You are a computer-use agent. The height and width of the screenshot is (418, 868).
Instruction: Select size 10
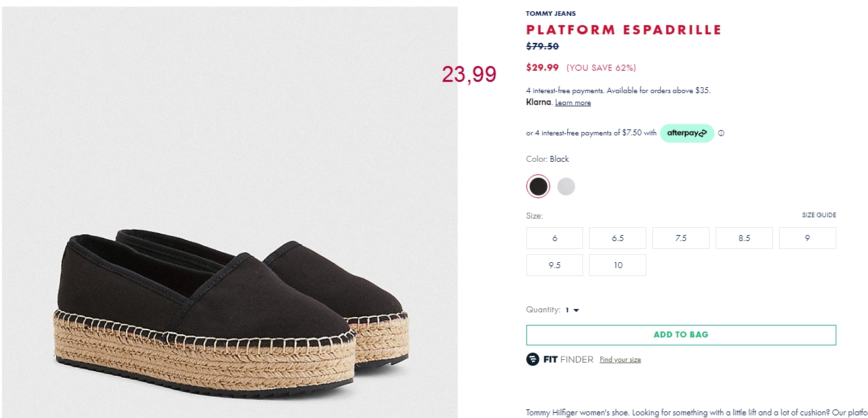click(x=617, y=265)
